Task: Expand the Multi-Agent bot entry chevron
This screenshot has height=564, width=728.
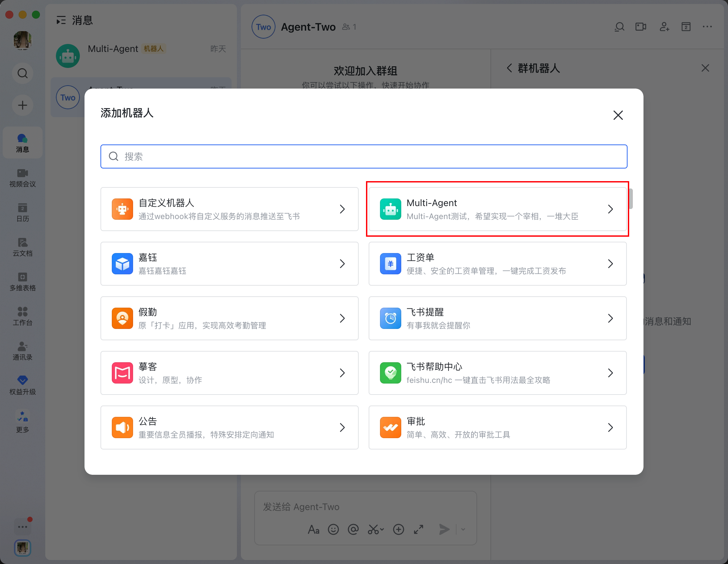Action: [x=611, y=209]
